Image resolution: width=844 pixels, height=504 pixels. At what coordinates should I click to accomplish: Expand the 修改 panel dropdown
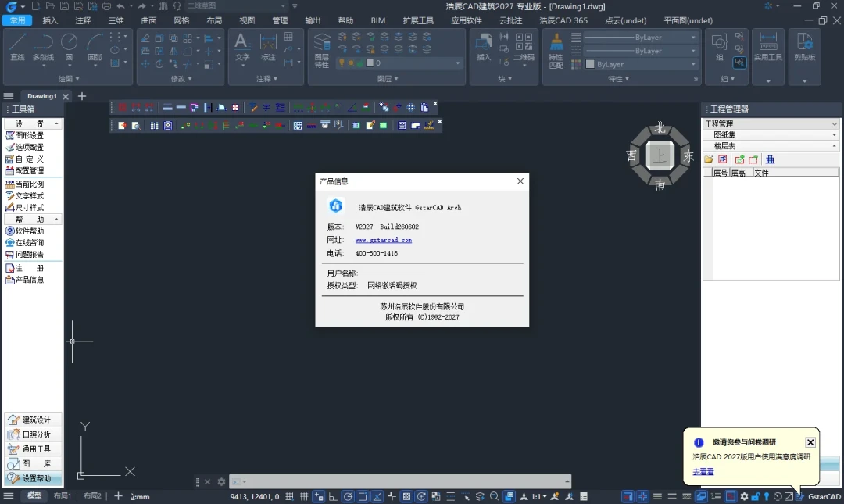[181, 79]
